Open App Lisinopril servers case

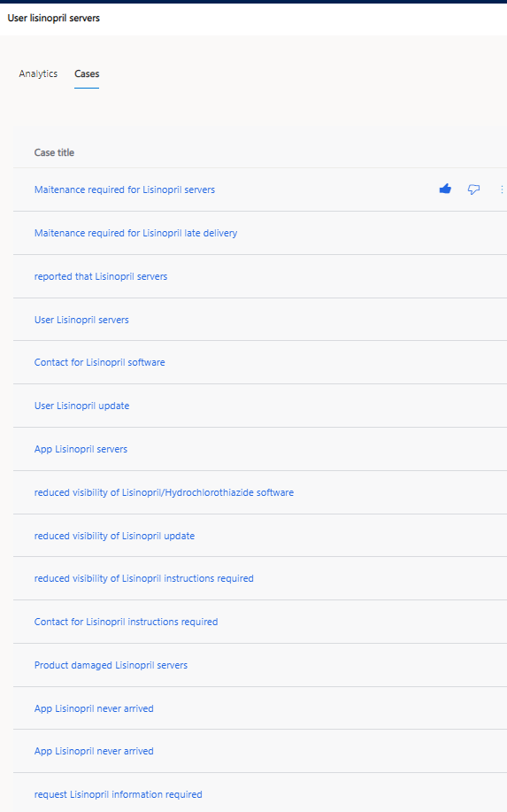coord(81,450)
